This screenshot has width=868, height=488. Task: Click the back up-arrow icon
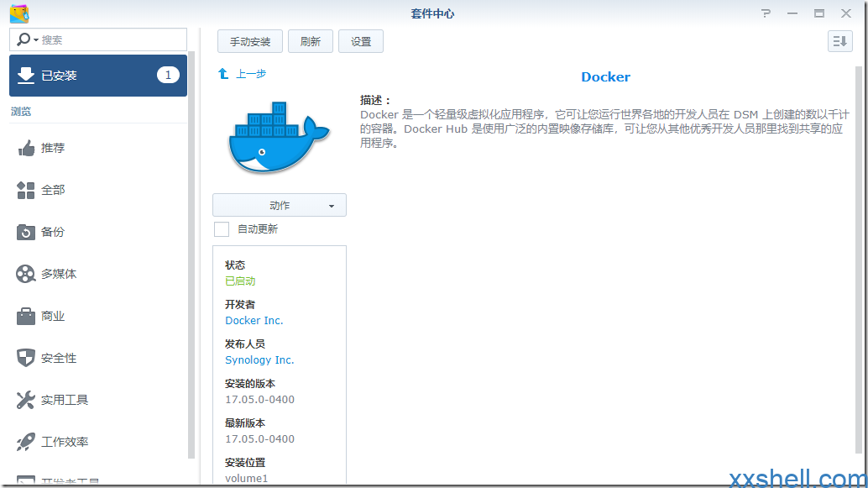(223, 74)
